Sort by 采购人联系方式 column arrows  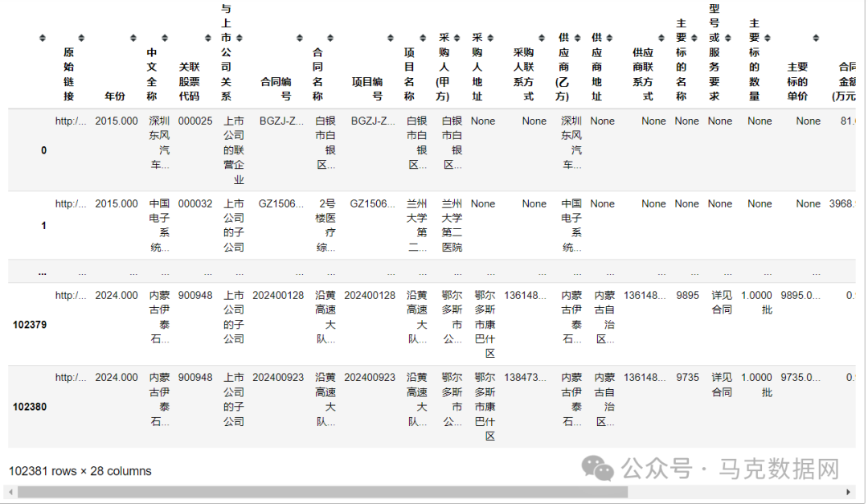pyautogui.click(x=542, y=39)
